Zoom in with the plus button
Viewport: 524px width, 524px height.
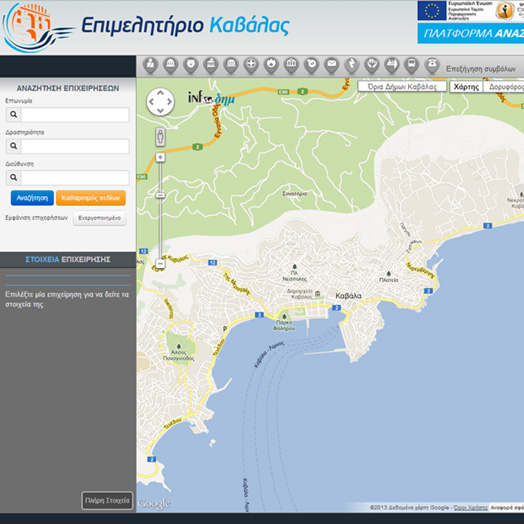click(160, 157)
